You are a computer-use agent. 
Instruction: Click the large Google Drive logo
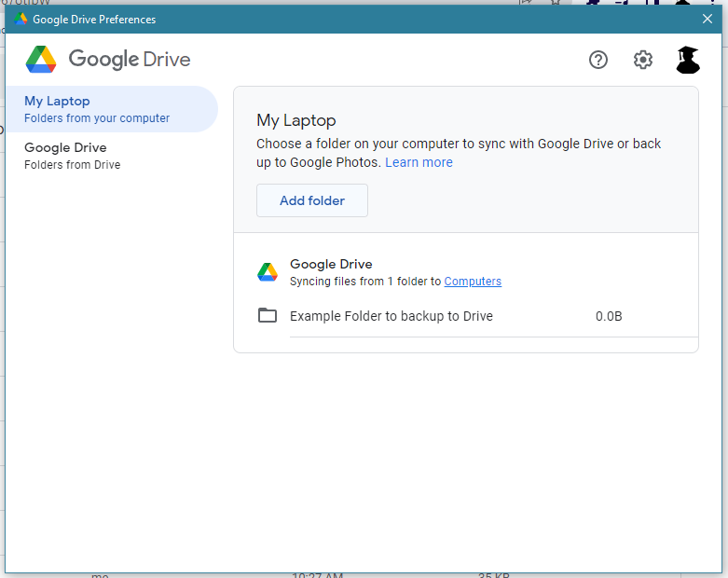[41, 60]
